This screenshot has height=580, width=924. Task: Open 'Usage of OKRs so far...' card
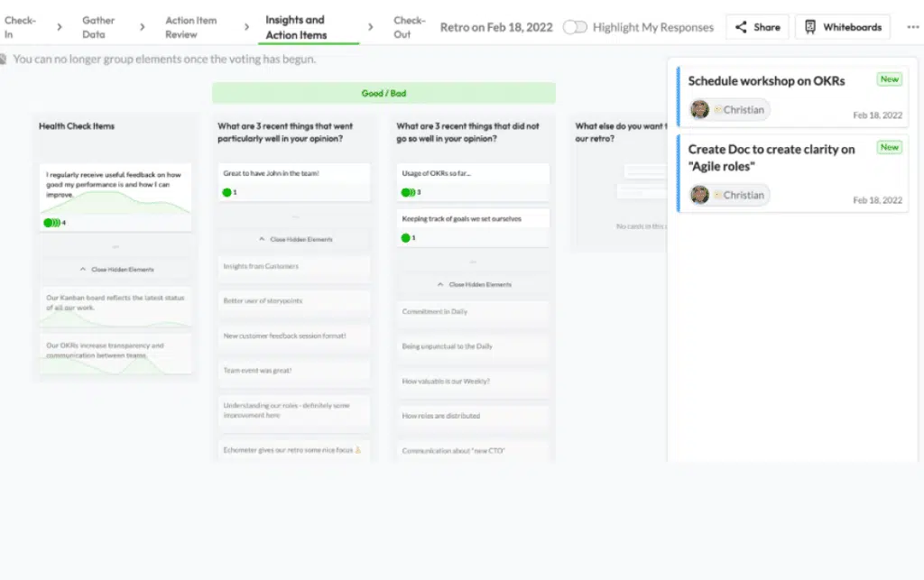tap(473, 182)
